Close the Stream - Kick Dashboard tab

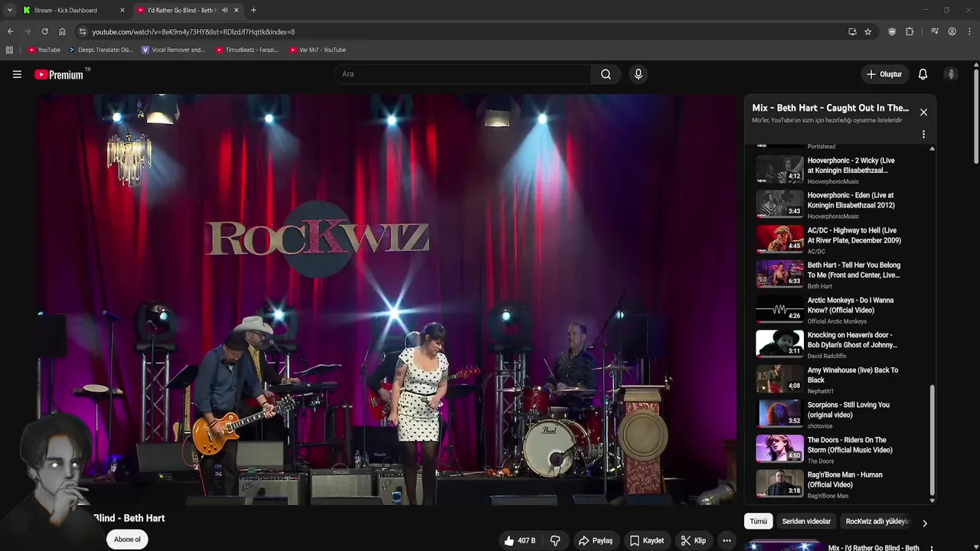pyautogui.click(x=122, y=10)
